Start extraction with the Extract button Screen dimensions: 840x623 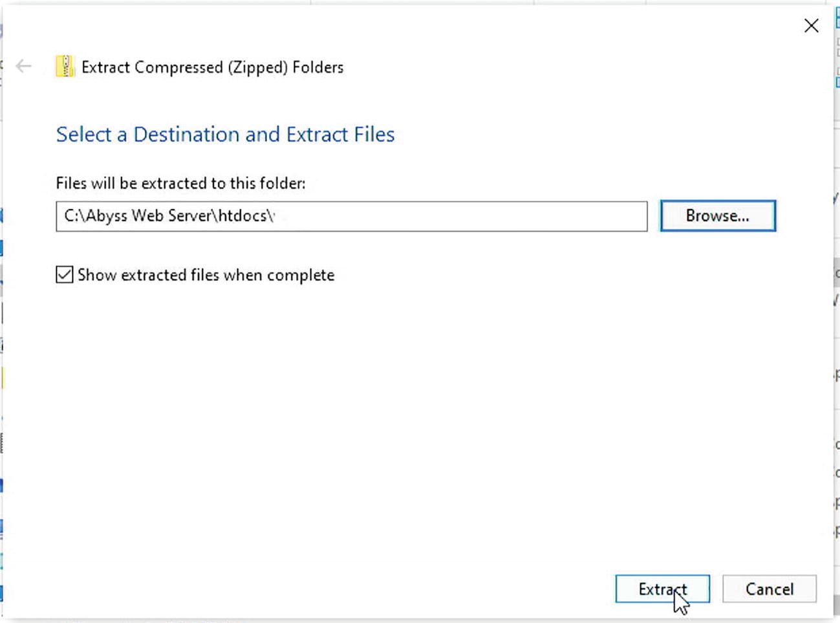tap(662, 589)
